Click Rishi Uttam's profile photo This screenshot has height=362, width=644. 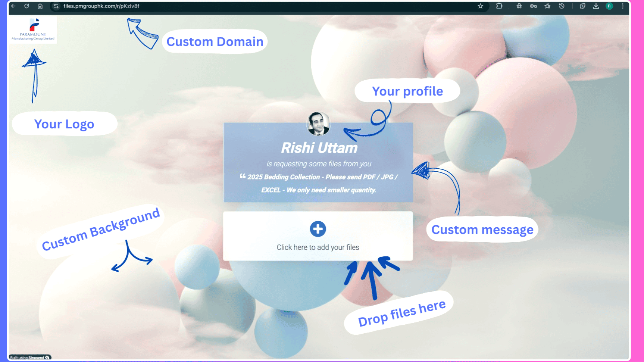coord(318,124)
